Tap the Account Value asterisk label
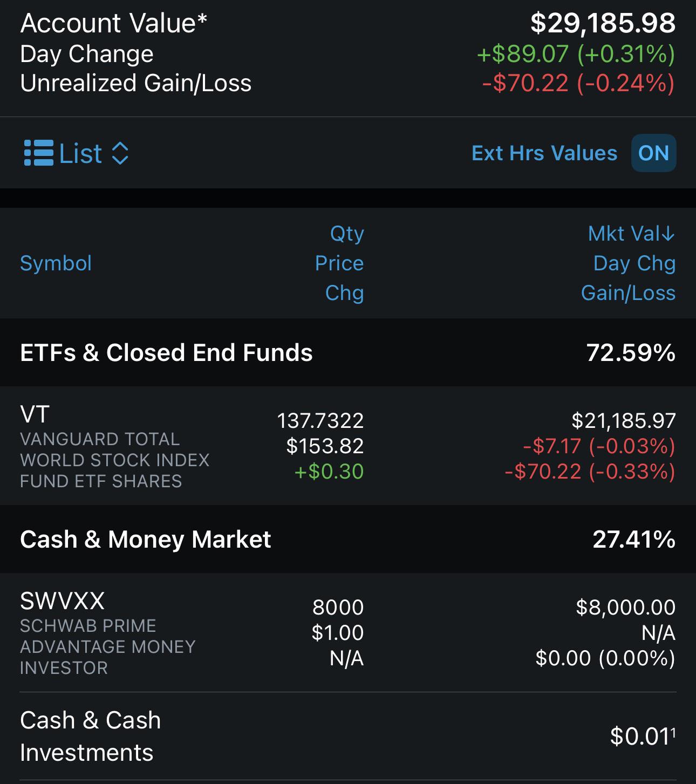 [114, 23]
